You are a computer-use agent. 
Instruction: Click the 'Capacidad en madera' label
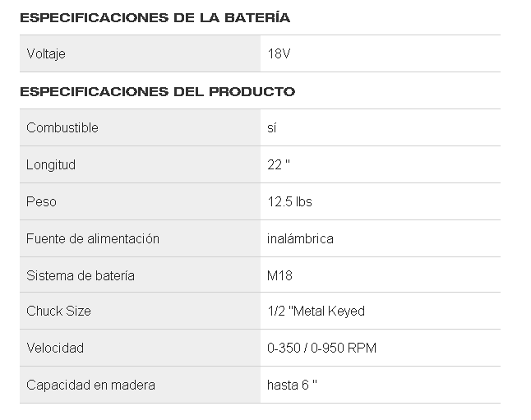pos(90,385)
